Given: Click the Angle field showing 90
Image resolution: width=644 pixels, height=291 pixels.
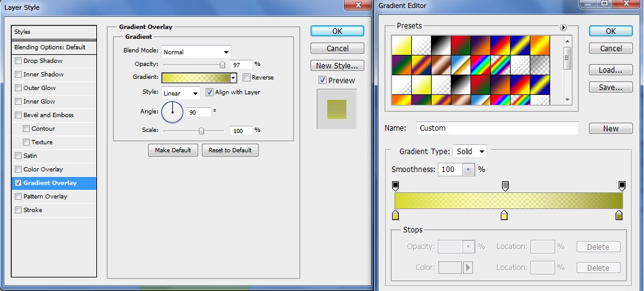Looking at the screenshot, I should 199,112.
